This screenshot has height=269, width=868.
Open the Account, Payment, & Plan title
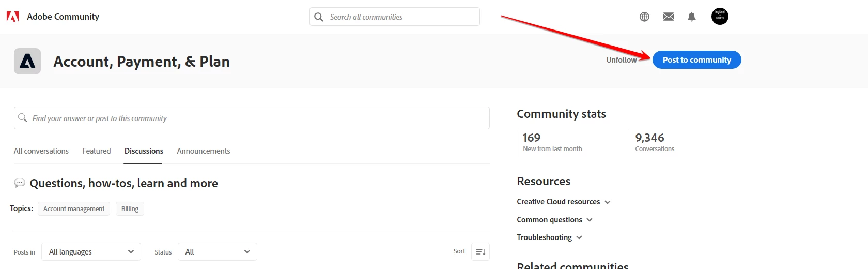142,62
